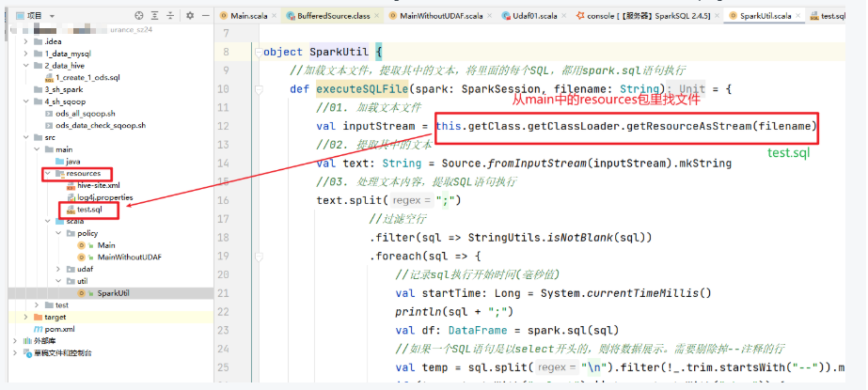Click the BufferedSource.class tab icon
This screenshot has width=868, height=390.
click(x=290, y=16)
